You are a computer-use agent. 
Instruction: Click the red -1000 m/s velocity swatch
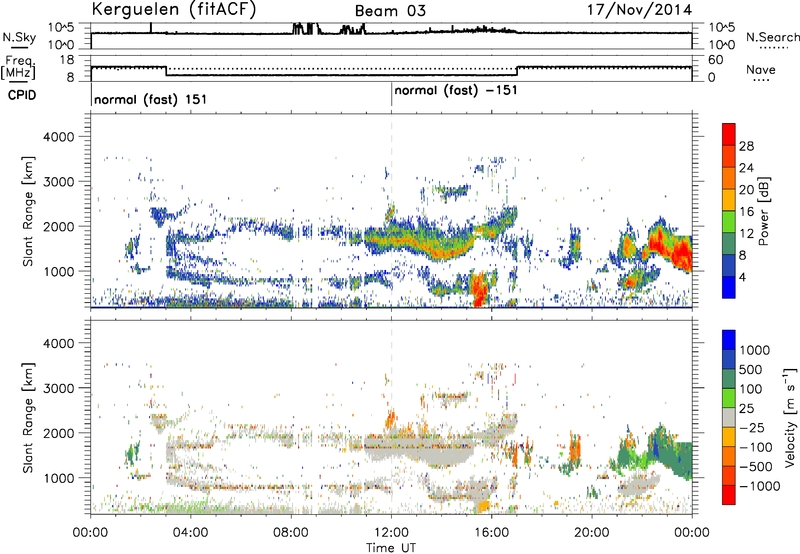click(729, 495)
